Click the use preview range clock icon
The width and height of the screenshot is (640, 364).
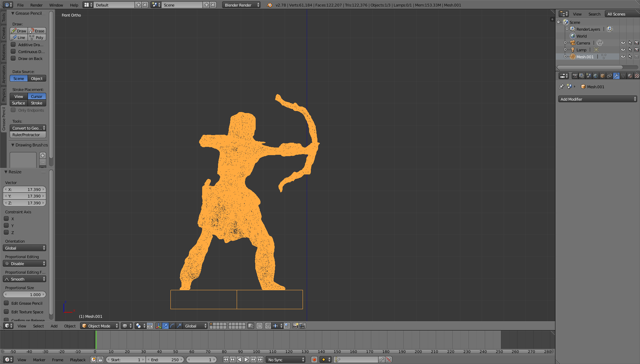[93, 360]
